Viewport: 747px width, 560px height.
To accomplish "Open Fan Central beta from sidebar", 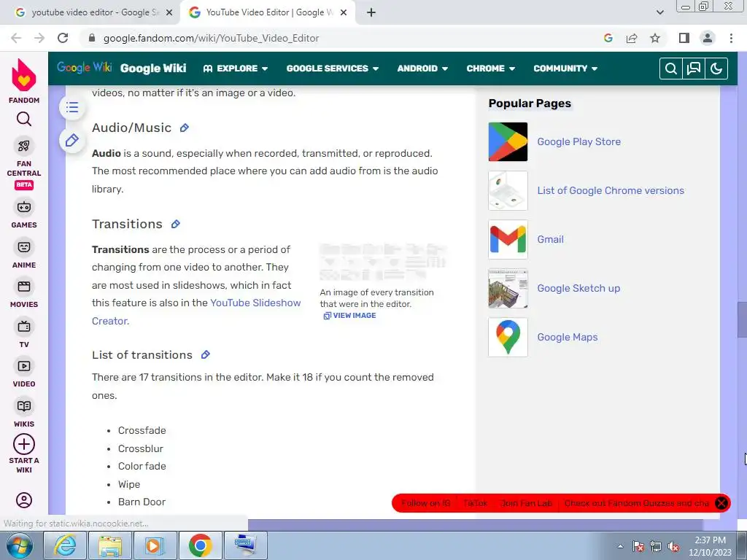I will point(24,164).
